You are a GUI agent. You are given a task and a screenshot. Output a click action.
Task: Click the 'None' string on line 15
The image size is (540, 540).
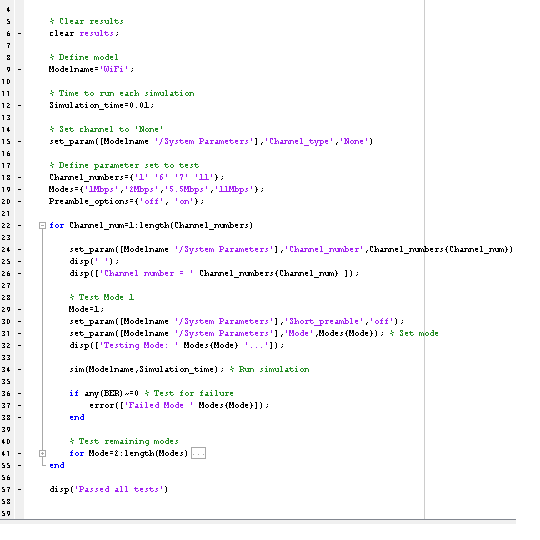coord(354,142)
